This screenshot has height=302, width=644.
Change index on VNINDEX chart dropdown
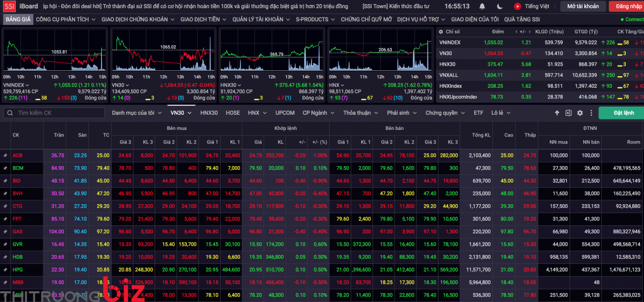click(16, 85)
